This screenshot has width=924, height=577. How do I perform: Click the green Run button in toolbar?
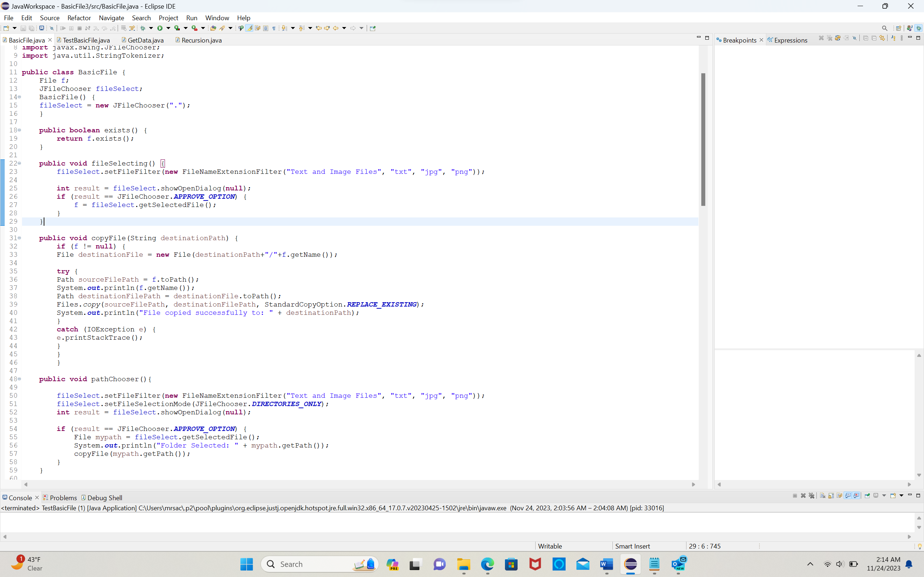(x=160, y=28)
